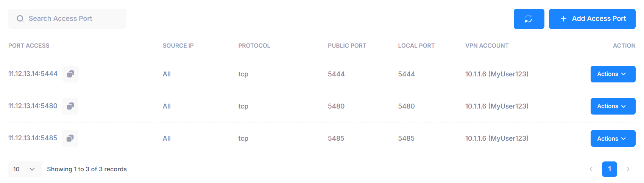Expand the 10 records per page selector
This screenshot has height=183, width=644.
point(25,169)
